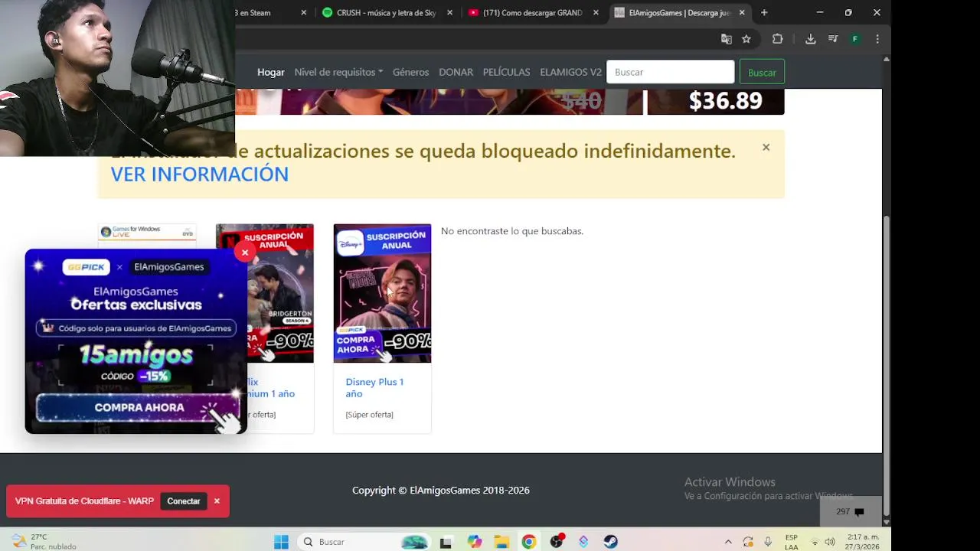Close the CRUSH Spotify tab

point(449,12)
